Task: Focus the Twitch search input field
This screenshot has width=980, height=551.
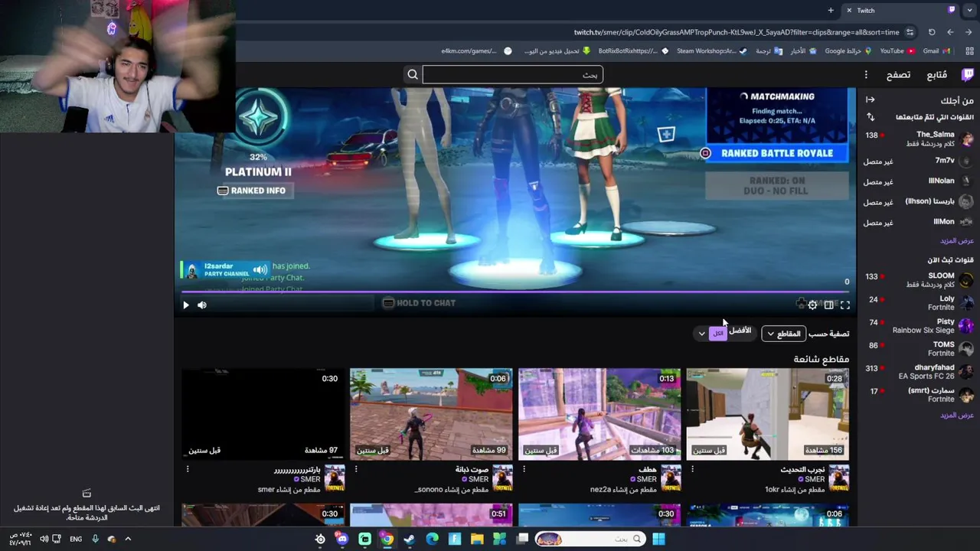Action: click(512, 74)
